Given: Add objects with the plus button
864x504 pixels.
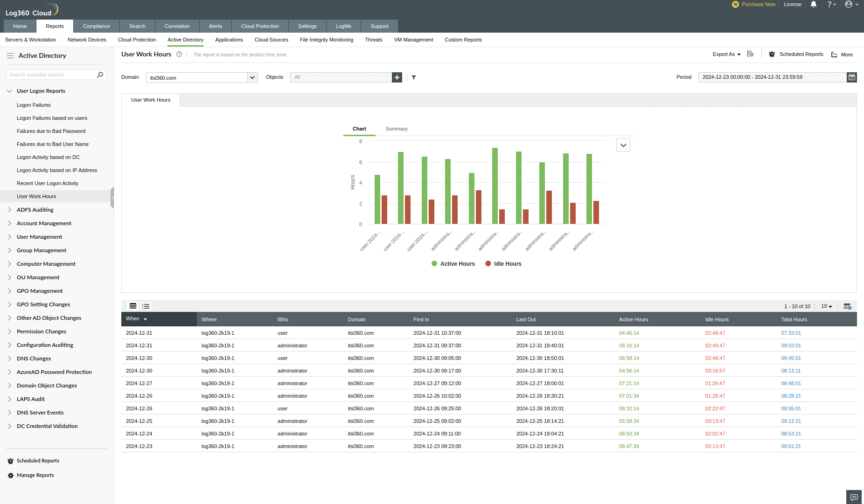Looking at the screenshot, I should coord(397,77).
